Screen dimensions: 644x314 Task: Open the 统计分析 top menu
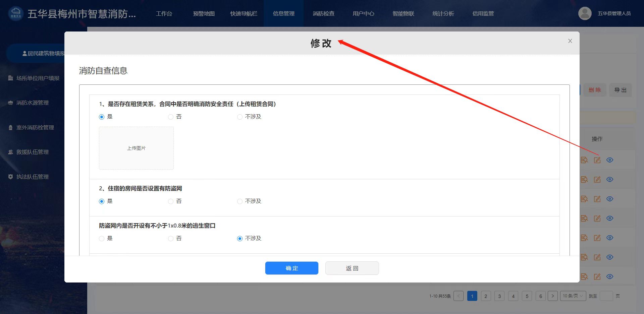tap(443, 13)
